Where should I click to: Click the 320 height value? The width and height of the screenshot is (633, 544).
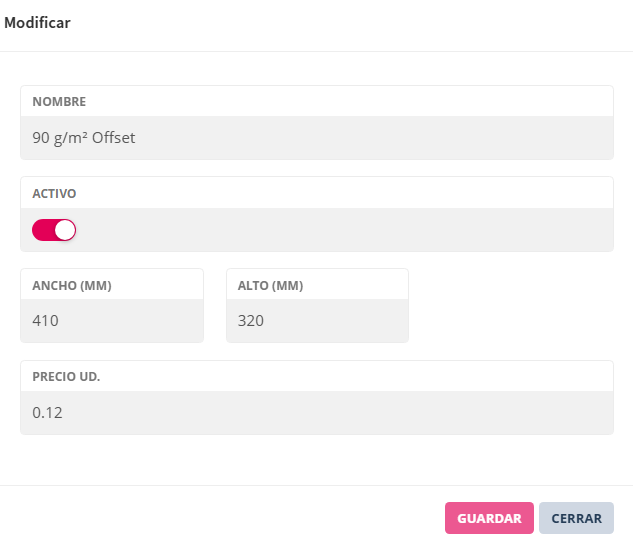(251, 321)
